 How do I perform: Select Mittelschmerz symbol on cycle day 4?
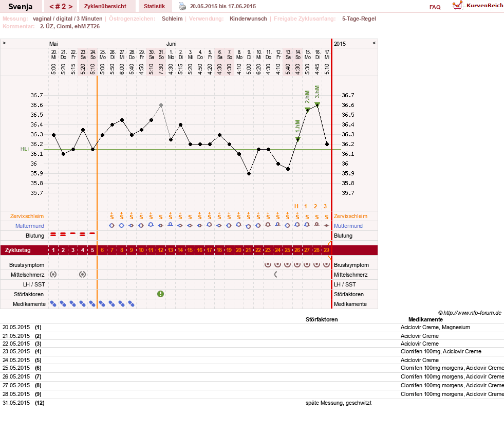(83, 275)
